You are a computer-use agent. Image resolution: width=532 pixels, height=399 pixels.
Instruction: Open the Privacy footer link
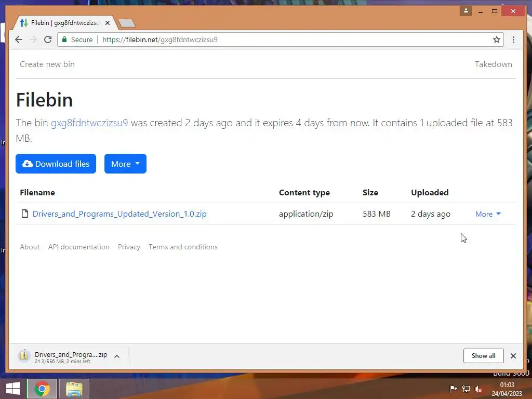[x=129, y=247]
